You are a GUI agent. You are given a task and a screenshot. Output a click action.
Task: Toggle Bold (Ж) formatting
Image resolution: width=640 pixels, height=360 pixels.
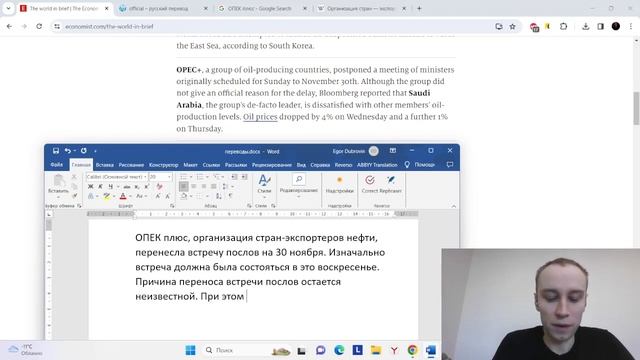click(91, 187)
